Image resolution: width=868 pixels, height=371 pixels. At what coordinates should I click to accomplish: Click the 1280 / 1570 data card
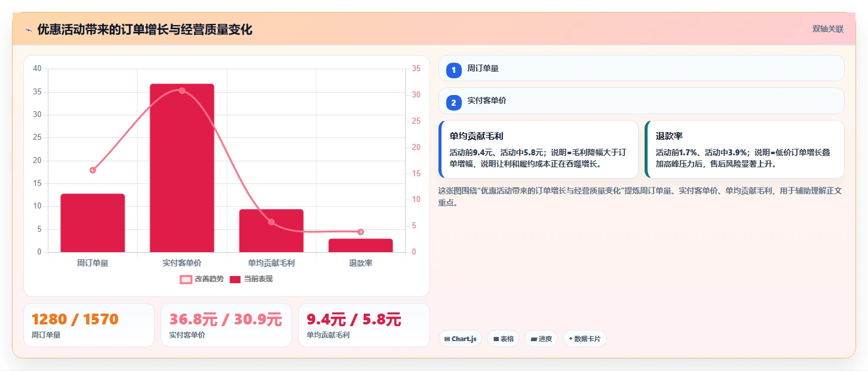click(89, 325)
